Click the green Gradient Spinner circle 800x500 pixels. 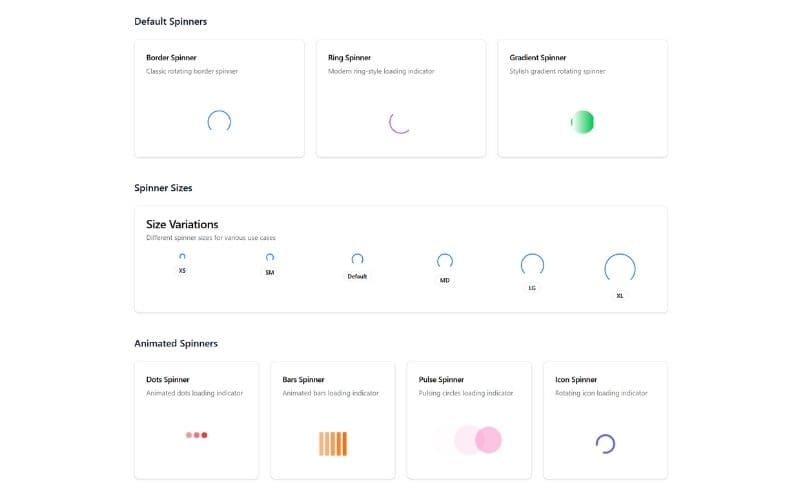click(x=582, y=122)
